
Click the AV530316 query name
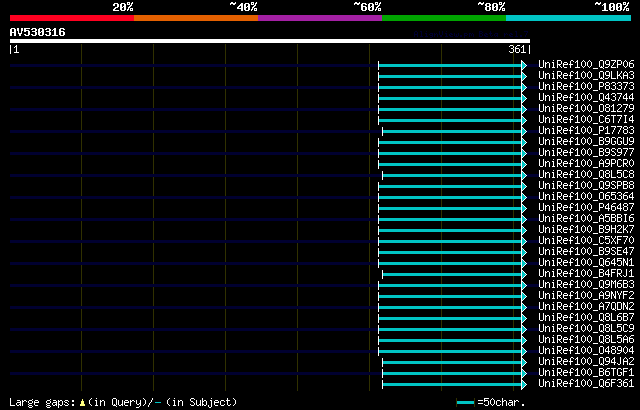point(38,32)
